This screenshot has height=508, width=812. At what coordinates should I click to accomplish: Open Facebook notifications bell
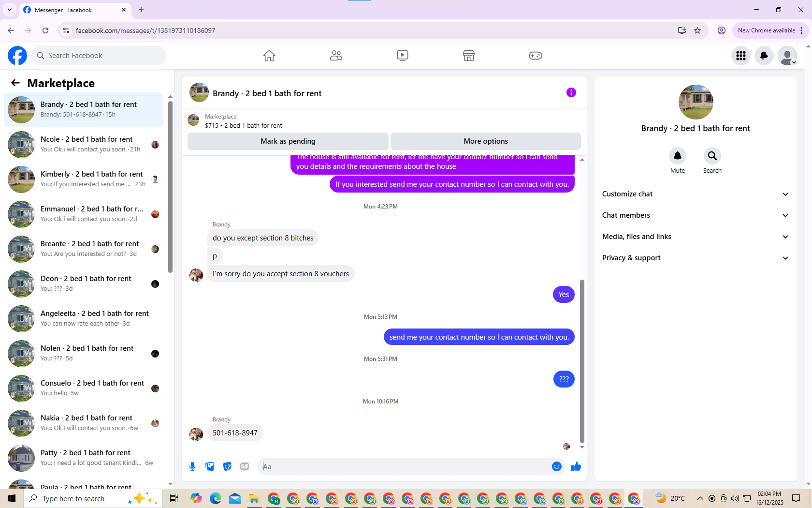point(764,56)
